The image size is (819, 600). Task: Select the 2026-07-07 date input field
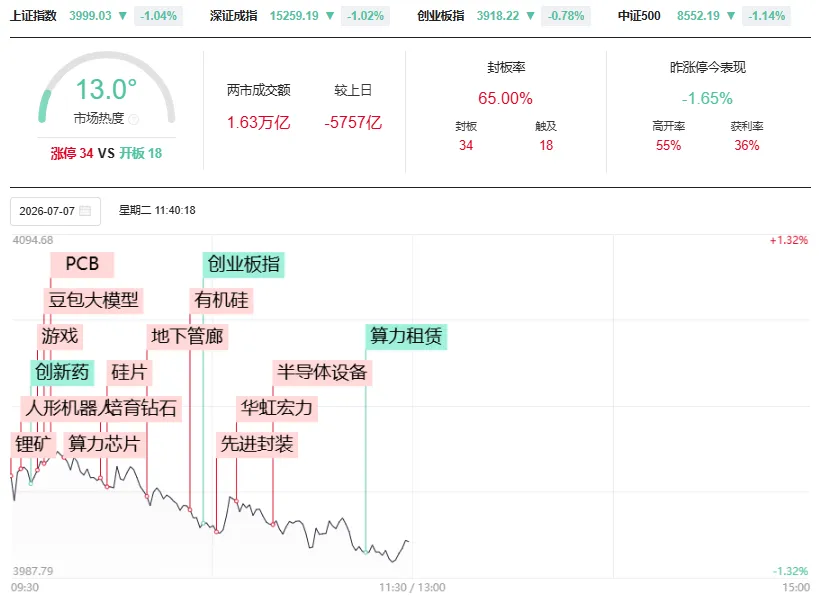pyautogui.click(x=55, y=211)
